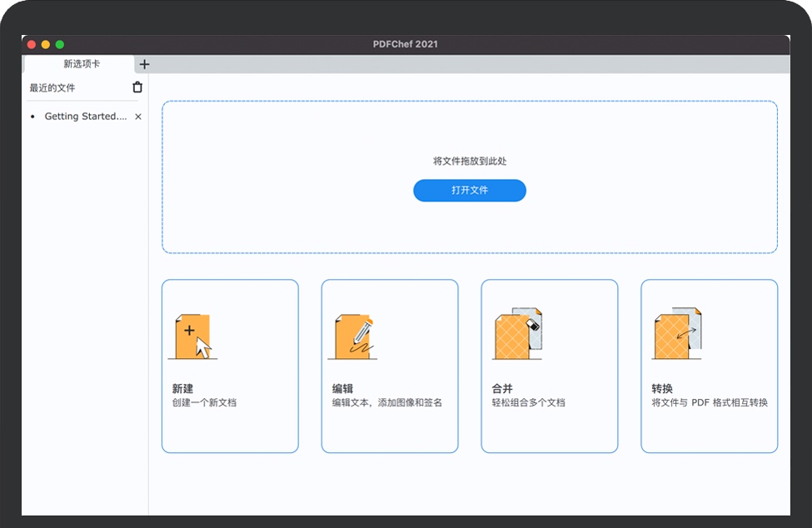Minimize the window using the yellow button
Image resolution: width=812 pixels, height=528 pixels.
click(46, 44)
